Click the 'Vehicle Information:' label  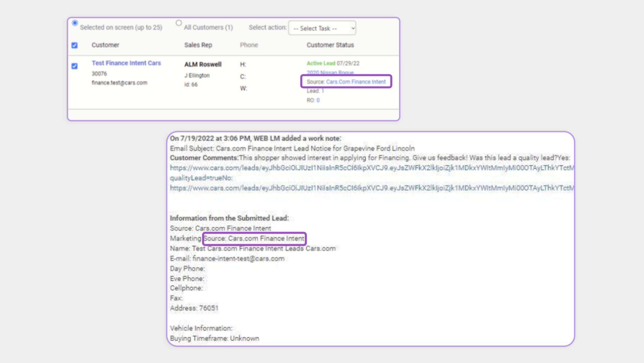[201, 328]
